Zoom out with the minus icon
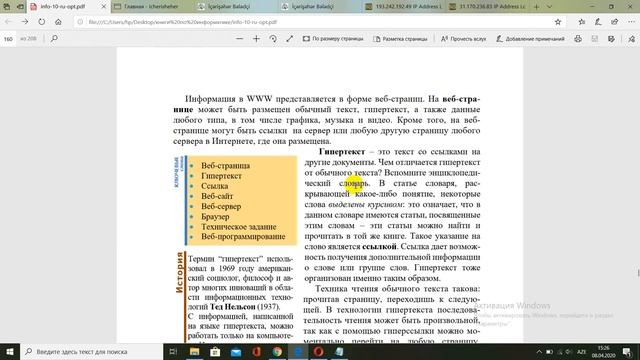 (x=240, y=39)
